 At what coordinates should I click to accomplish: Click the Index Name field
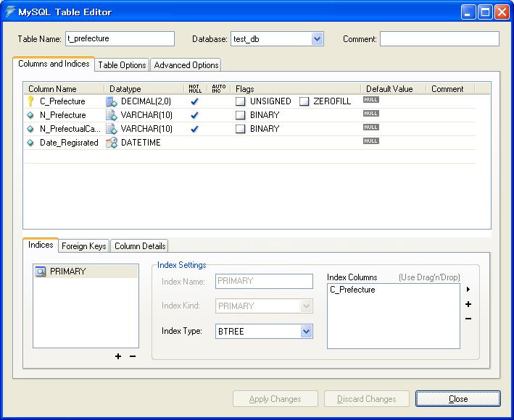pyautogui.click(x=264, y=281)
